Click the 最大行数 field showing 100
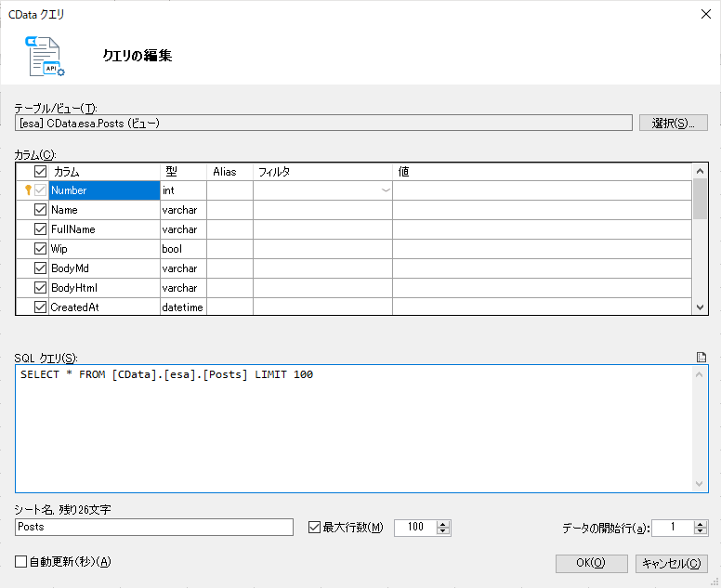The height and width of the screenshot is (588, 721). [415, 528]
